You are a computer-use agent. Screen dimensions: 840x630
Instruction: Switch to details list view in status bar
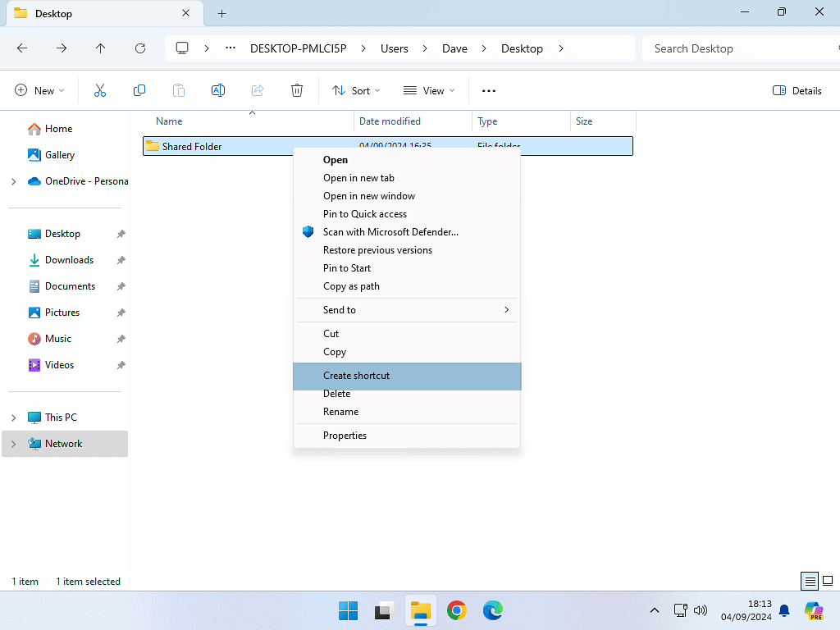click(810, 582)
